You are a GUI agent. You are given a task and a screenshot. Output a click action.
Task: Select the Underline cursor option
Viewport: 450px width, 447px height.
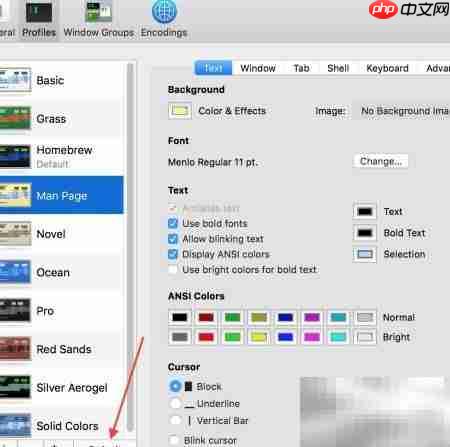tap(175, 404)
